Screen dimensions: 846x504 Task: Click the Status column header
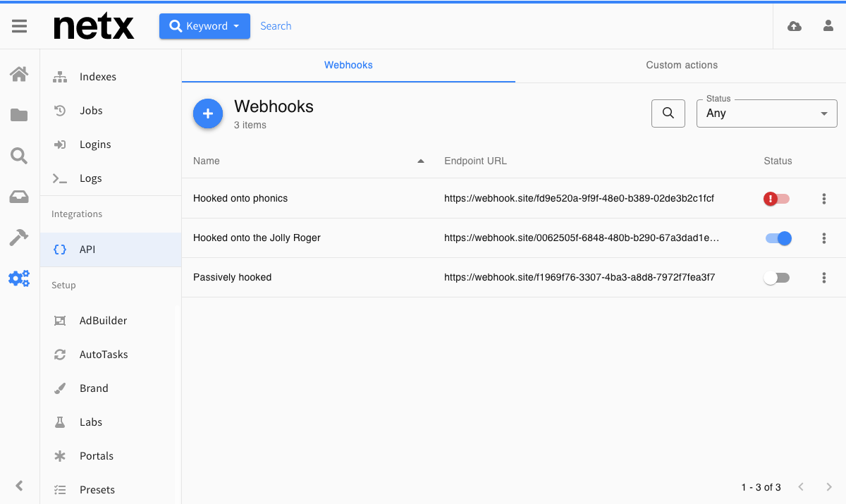[x=778, y=161]
